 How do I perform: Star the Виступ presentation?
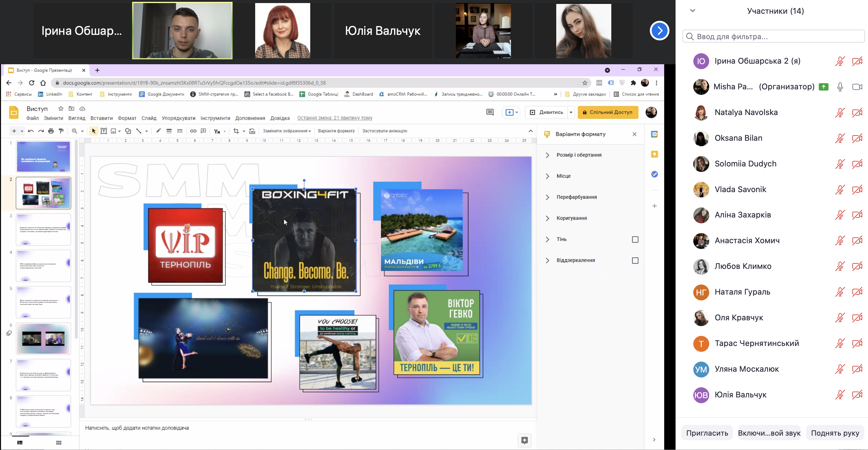[x=61, y=109]
